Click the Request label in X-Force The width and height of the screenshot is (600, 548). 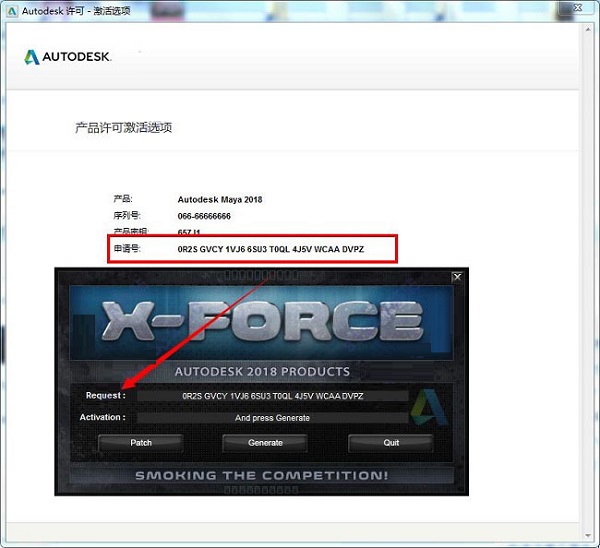coord(106,395)
